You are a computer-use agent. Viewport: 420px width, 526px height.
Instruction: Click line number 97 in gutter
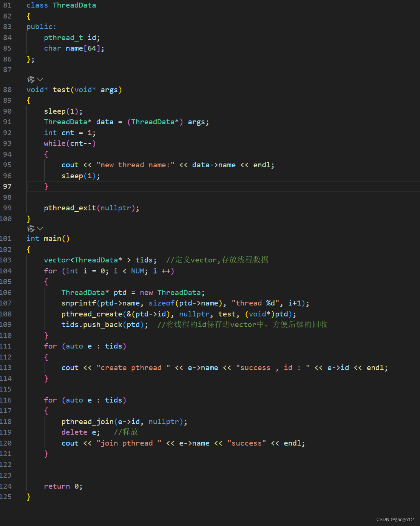7,187
